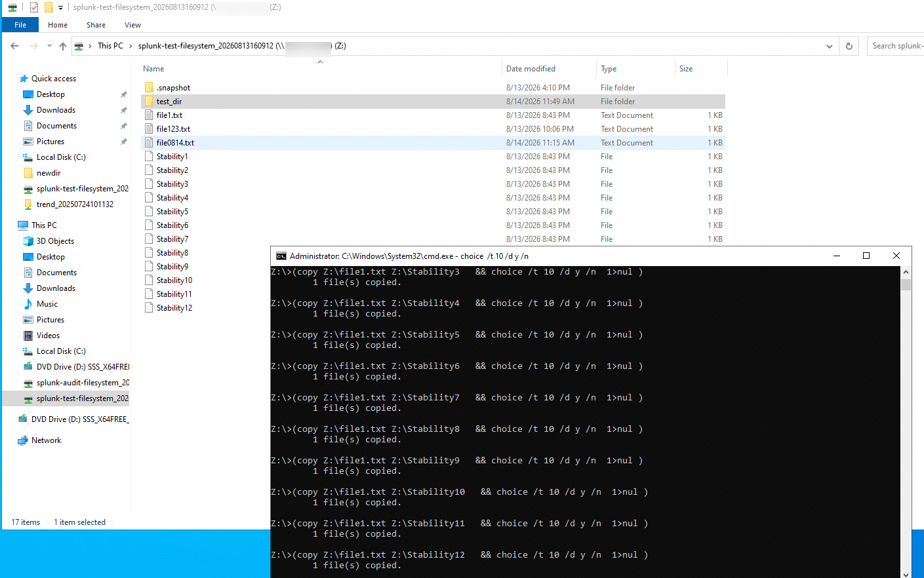Open the View ribbon tab
Screen dimensions: 924x578
[132, 25]
